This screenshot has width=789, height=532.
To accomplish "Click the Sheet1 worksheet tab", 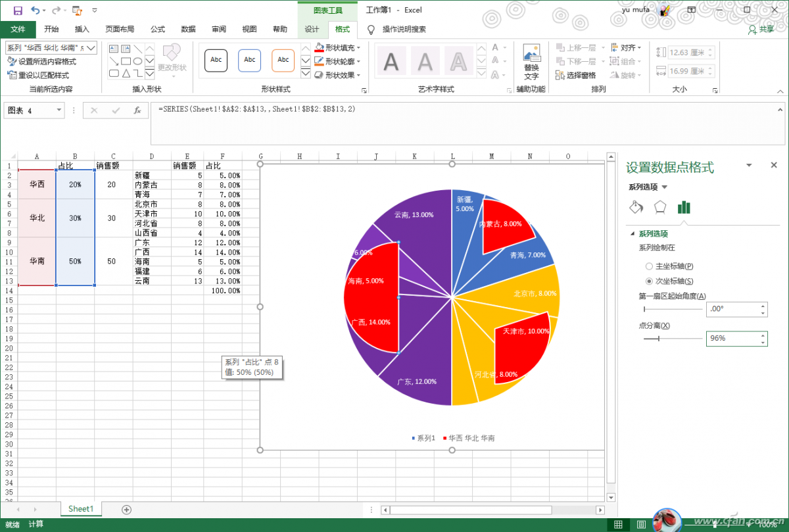I will click(81, 509).
